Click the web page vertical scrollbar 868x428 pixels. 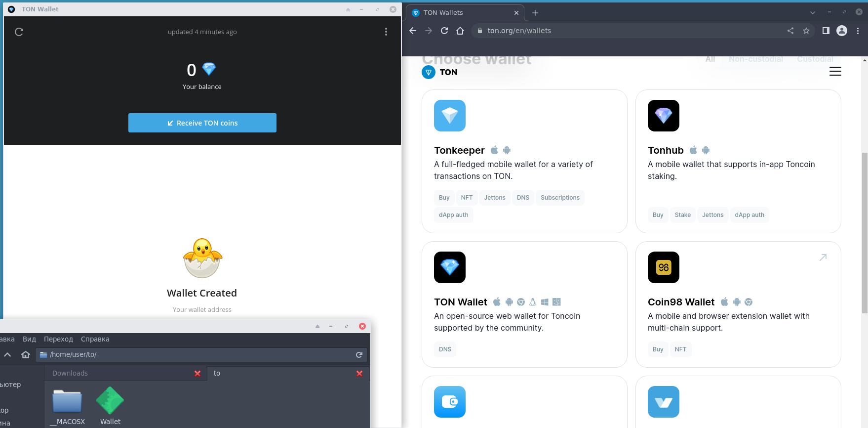pos(865,232)
